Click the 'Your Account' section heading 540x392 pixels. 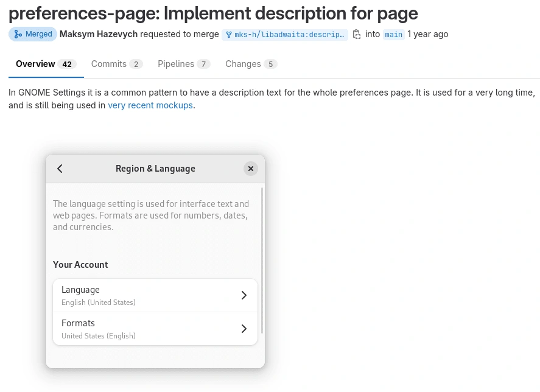coord(80,265)
